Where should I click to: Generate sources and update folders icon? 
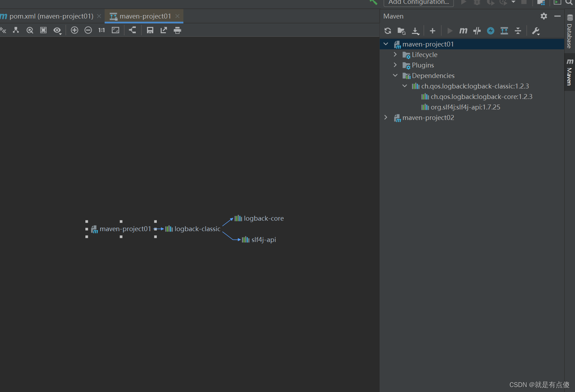pos(401,31)
